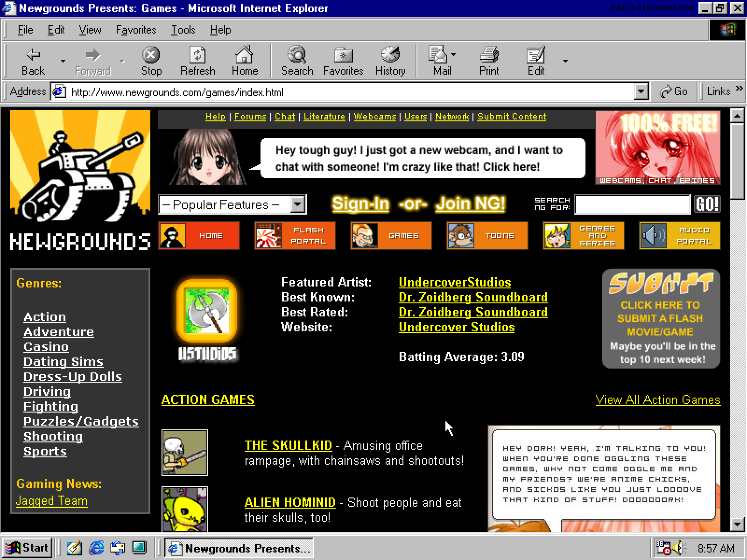747x560 pixels.
Task: Launch Internet Explorer from Quick Launch
Action: click(96, 548)
